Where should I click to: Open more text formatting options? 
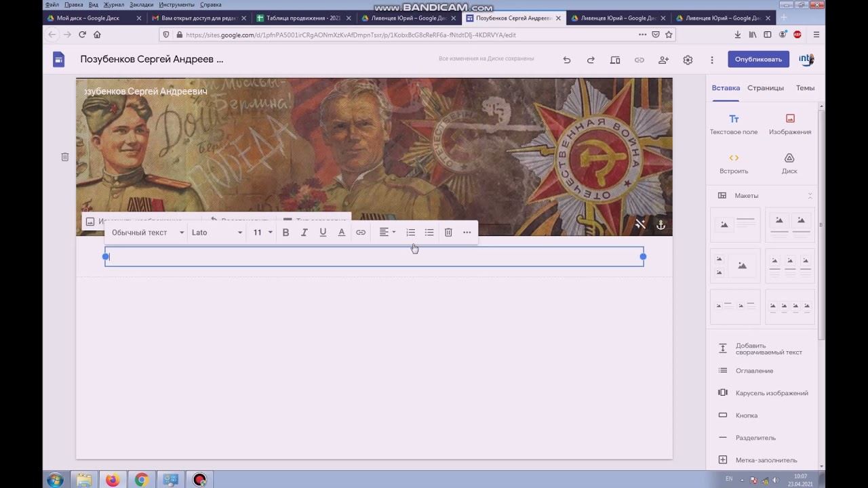tap(467, 232)
